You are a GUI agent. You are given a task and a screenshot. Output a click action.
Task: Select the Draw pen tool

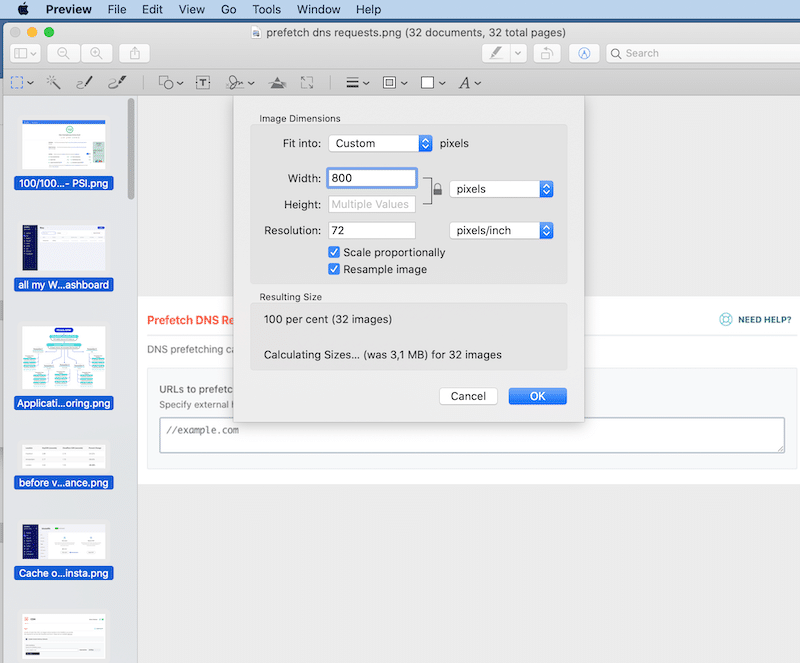coord(117,82)
